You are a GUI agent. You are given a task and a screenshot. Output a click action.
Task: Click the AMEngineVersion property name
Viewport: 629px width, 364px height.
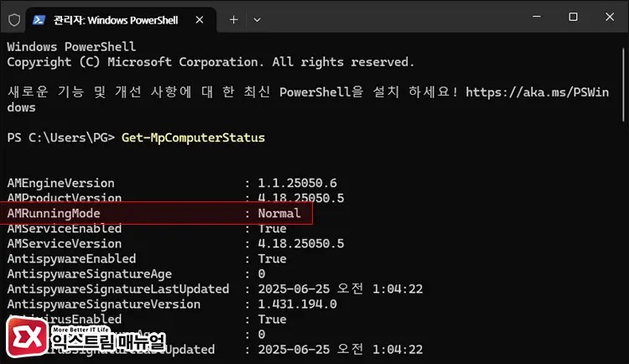coord(60,183)
